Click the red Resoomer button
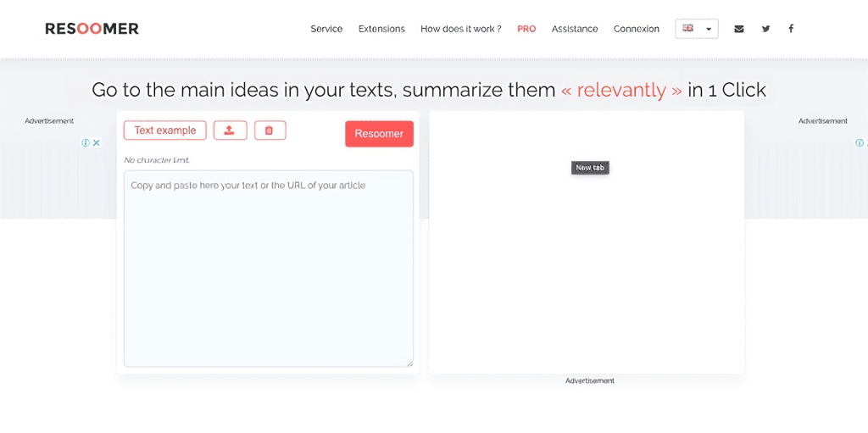868x433 pixels. coord(379,134)
